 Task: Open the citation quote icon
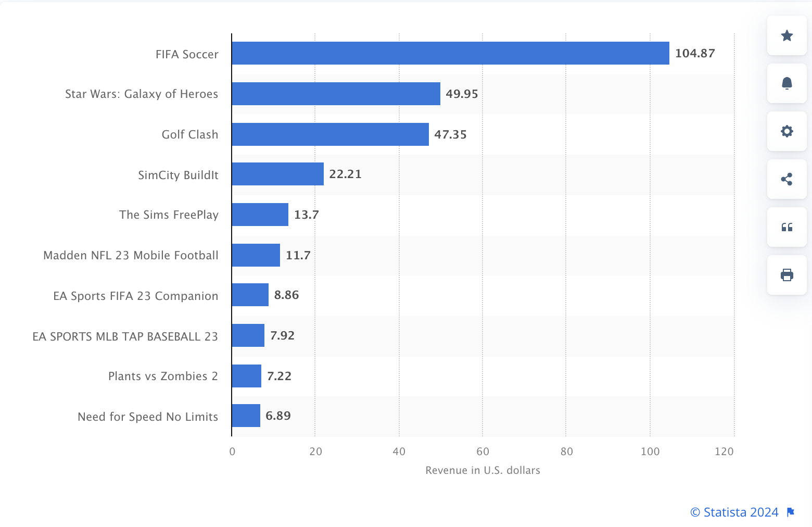(x=786, y=227)
